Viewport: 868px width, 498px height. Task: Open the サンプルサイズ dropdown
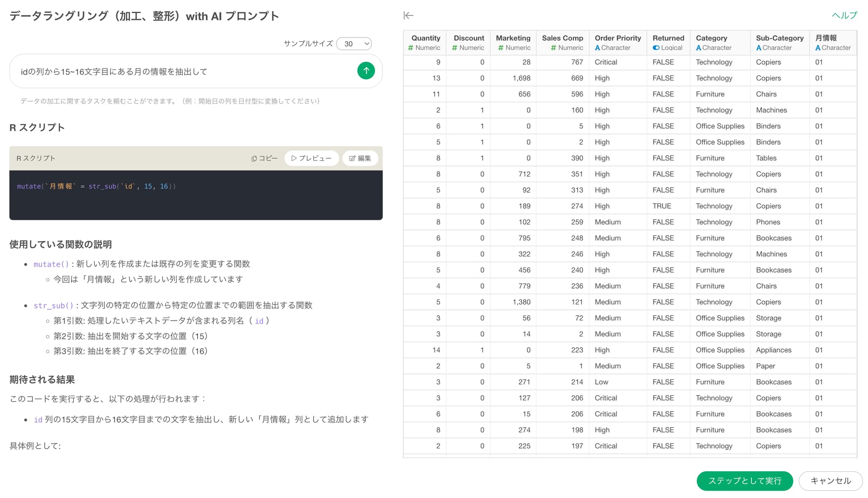tap(354, 44)
